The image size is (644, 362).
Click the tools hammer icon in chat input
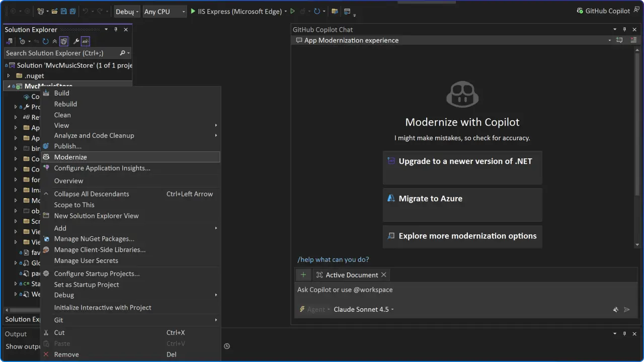coord(615,310)
